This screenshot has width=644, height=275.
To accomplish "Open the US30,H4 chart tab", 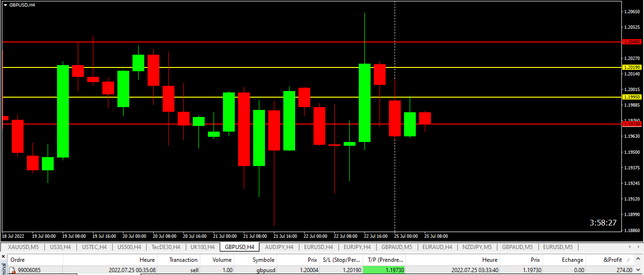I will [60, 247].
